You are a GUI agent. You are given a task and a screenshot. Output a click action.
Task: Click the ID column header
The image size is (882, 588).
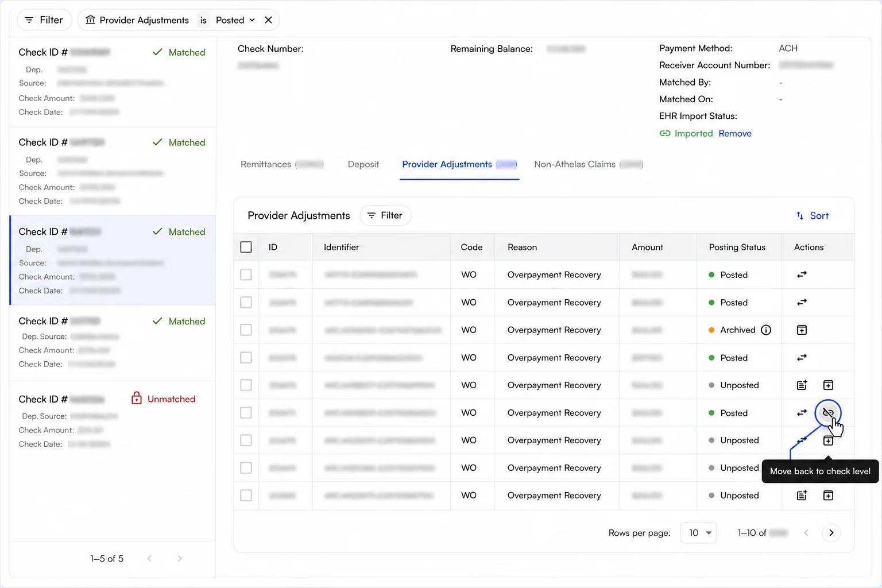tap(273, 247)
